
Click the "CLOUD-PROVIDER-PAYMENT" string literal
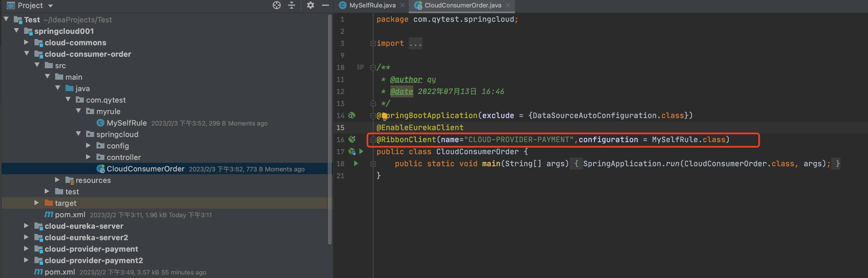(x=519, y=139)
